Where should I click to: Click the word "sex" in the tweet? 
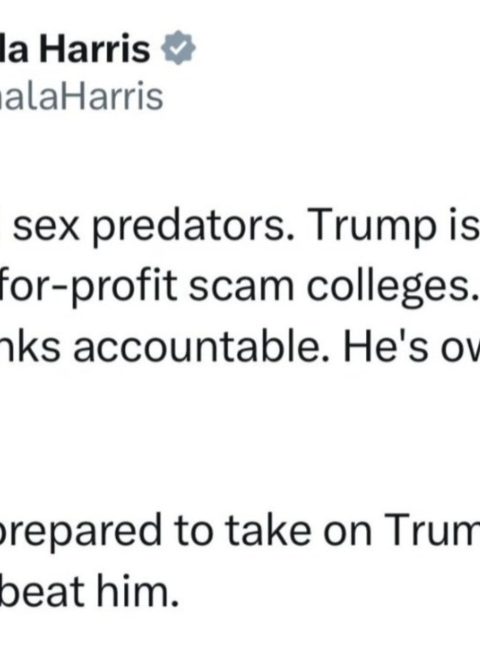(46, 227)
